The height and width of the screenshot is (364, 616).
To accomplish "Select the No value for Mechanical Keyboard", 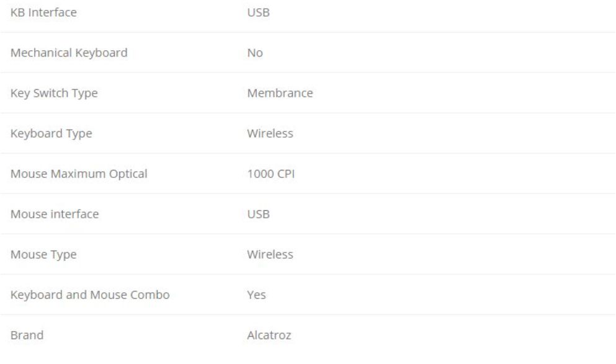I will tap(255, 53).
